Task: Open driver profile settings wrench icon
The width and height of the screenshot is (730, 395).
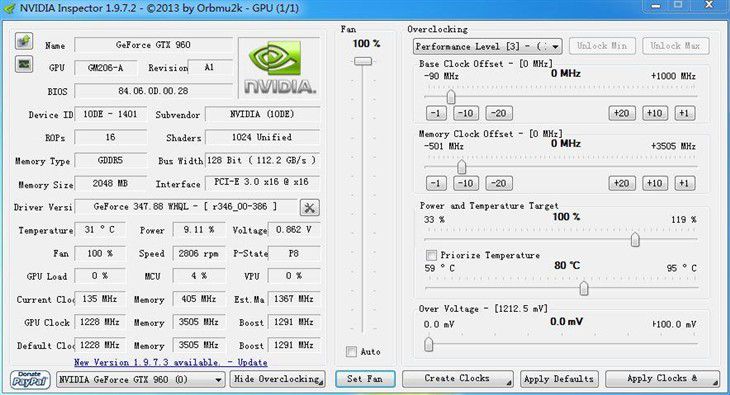Action: tap(310, 207)
